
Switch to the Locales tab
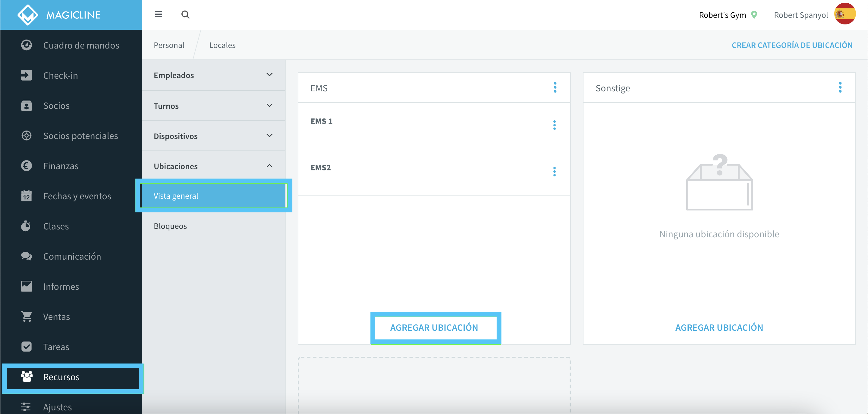pyautogui.click(x=222, y=45)
